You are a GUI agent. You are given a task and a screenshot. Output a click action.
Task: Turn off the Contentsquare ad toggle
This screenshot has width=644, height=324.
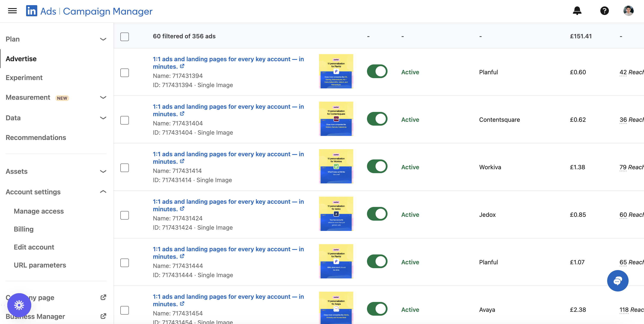tap(377, 119)
